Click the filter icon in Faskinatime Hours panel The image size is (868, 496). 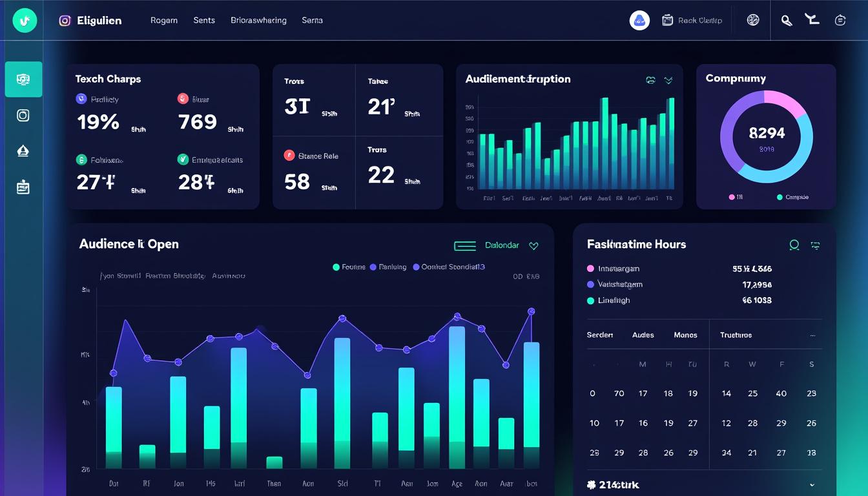point(815,245)
